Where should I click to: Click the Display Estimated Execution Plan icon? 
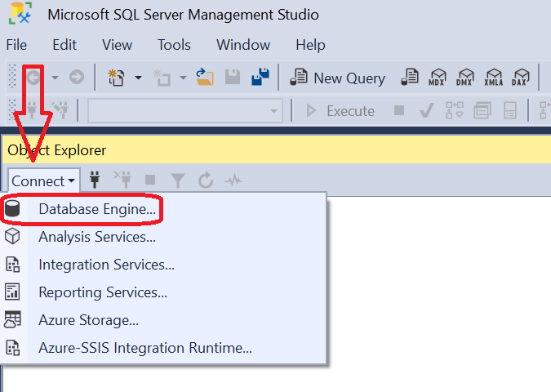pos(455,110)
